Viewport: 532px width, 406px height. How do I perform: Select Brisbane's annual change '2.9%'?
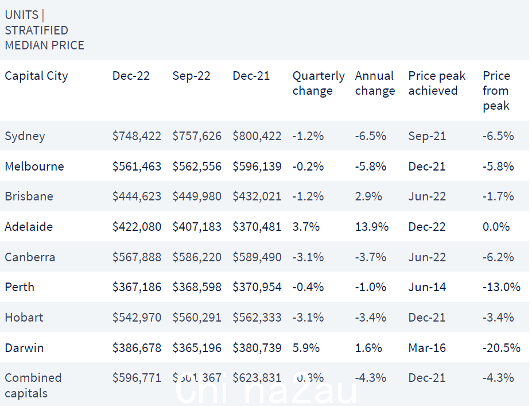[x=368, y=196]
